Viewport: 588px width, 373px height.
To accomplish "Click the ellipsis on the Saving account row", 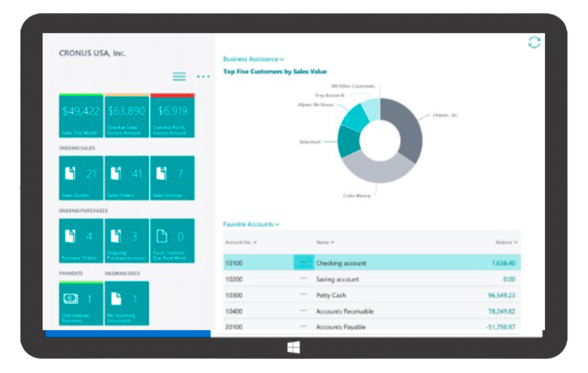I will [x=304, y=279].
